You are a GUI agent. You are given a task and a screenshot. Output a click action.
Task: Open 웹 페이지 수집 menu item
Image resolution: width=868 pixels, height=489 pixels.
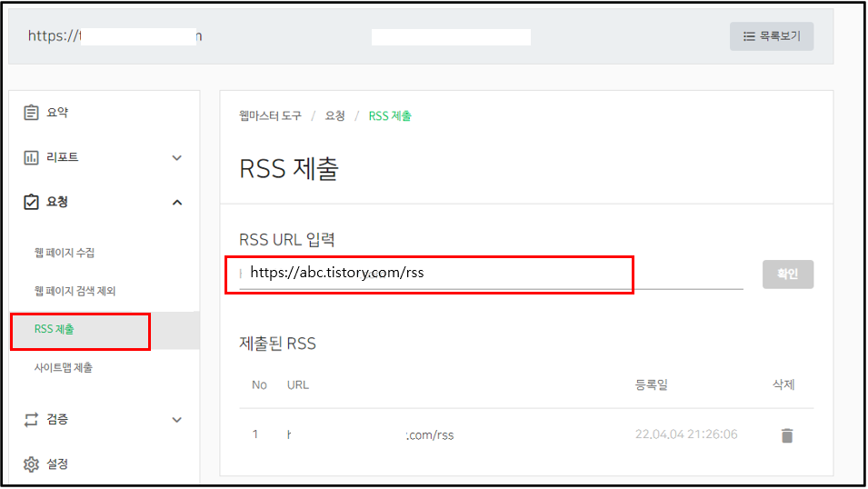tap(65, 253)
